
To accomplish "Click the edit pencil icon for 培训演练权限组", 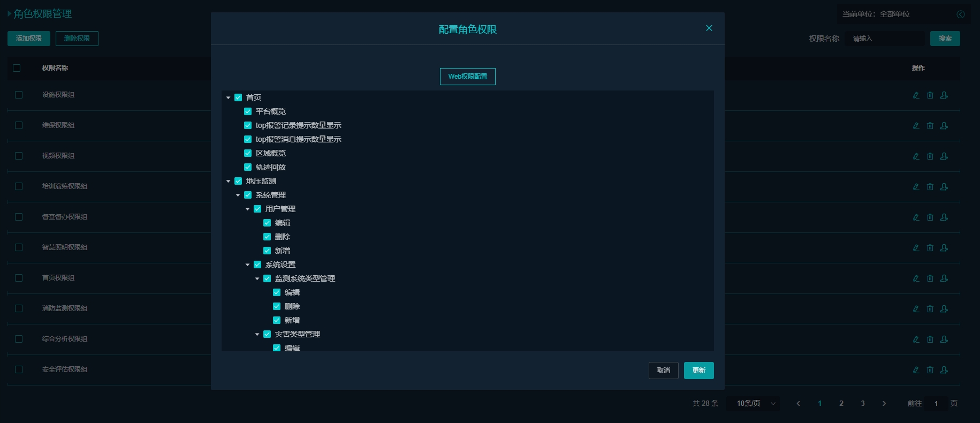I will click(916, 186).
